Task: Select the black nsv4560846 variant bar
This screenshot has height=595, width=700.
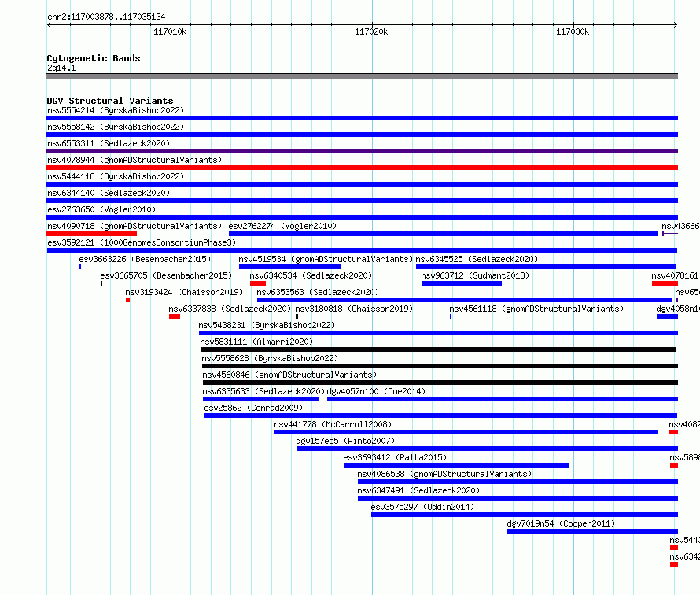Action: coord(440,382)
